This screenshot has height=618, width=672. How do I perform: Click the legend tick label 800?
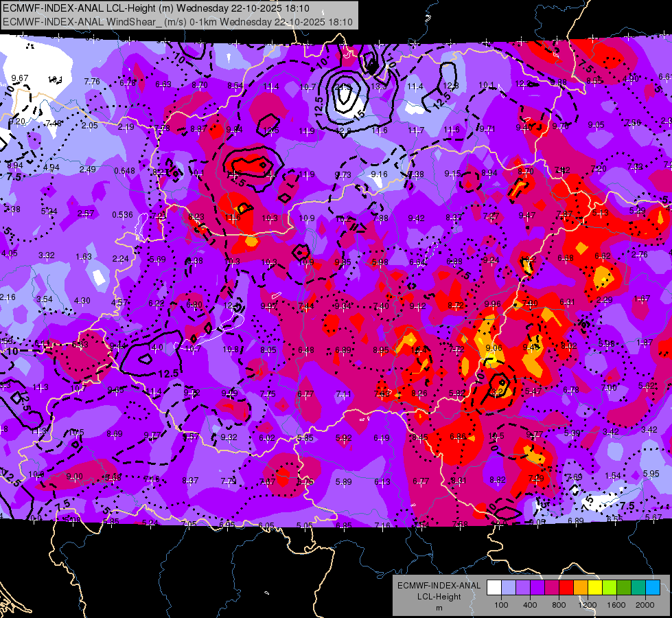tap(559, 605)
